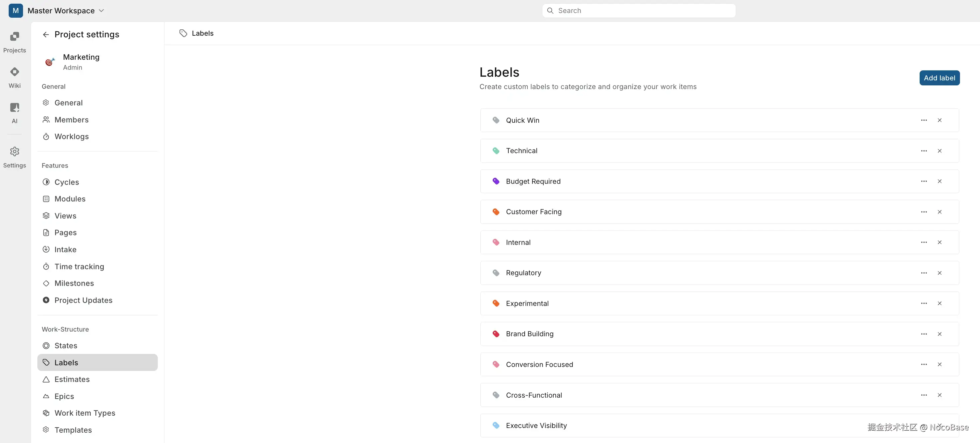Viewport: 980px width, 443px height.
Task: Open more options for Technical label
Action: pyautogui.click(x=923, y=151)
